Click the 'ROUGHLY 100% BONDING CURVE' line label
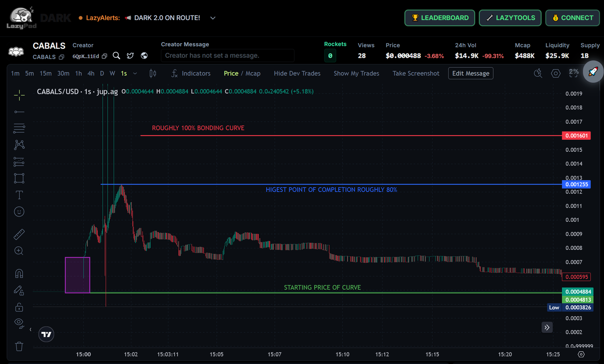The height and width of the screenshot is (364, 604). pyautogui.click(x=198, y=128)
